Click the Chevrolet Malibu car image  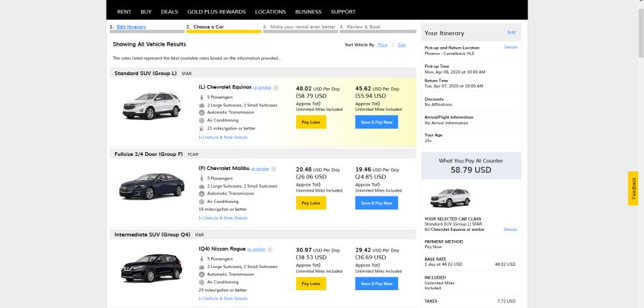pos(152,187)
